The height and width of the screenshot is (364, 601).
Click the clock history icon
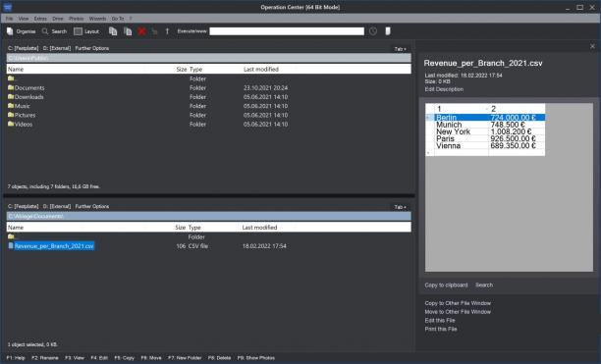(x=373, y=31)
